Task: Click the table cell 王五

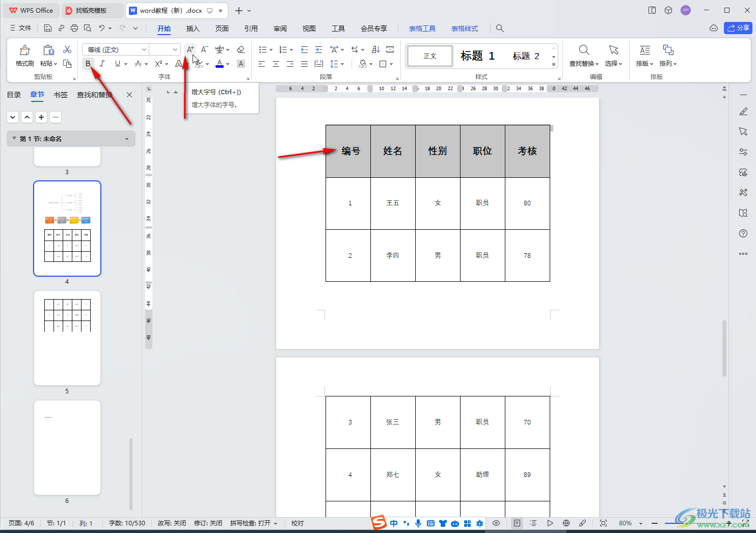Action: point(393,203)
